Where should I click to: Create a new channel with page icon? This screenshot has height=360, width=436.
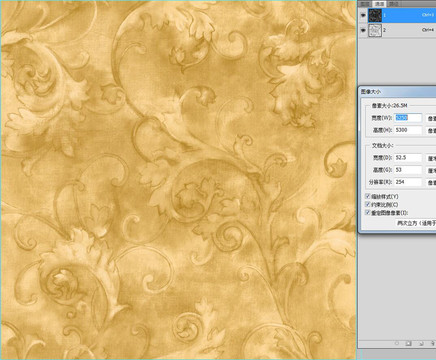[421, 343]
